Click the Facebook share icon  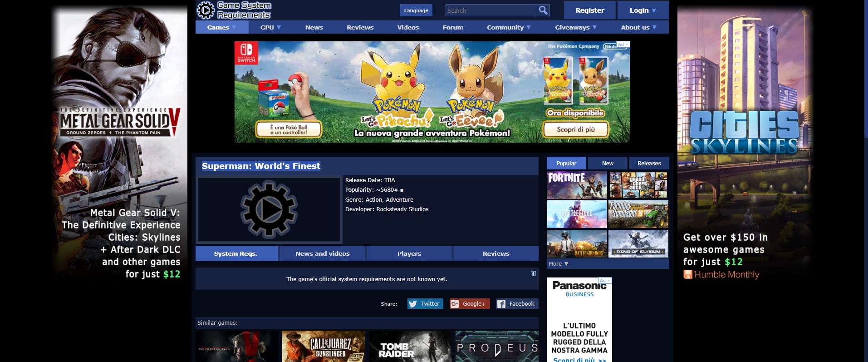(501, 304)
